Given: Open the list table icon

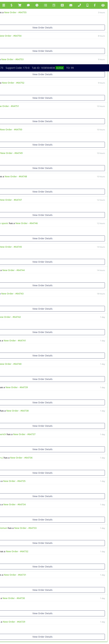Looking at the screenshot, I should coord(62,5).
